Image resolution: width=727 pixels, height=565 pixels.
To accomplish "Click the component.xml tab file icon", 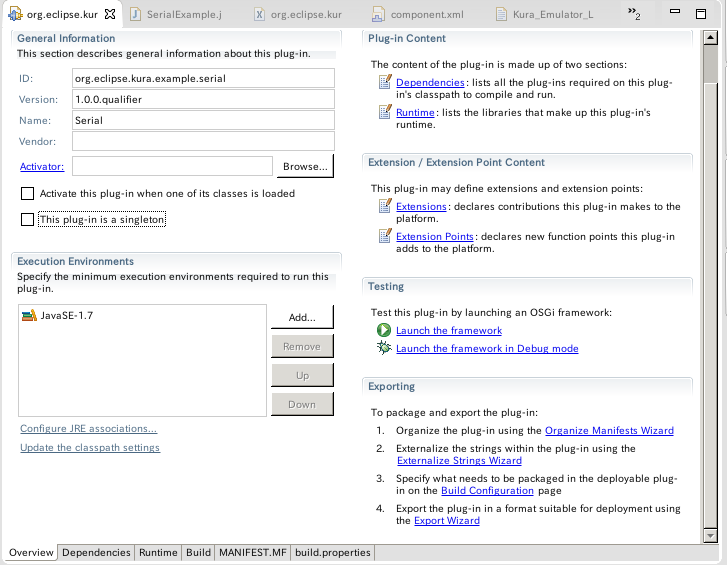I will [x=378, y=14].
